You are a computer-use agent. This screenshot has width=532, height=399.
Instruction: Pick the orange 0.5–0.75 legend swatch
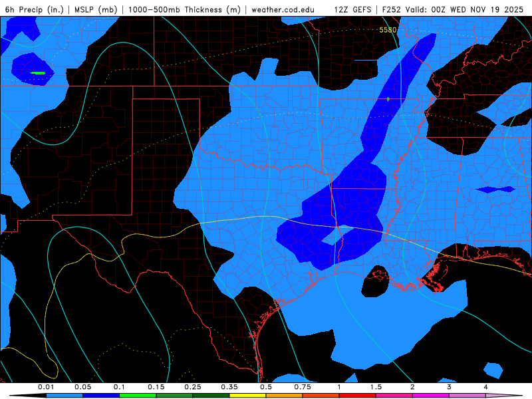click(x=285, y=396)
